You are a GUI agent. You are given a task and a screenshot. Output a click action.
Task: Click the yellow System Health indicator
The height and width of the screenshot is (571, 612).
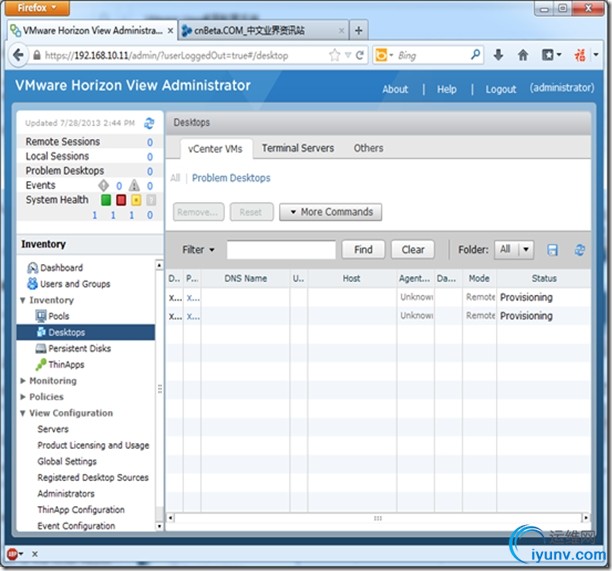pyautogui.click(x=136, y=200)
